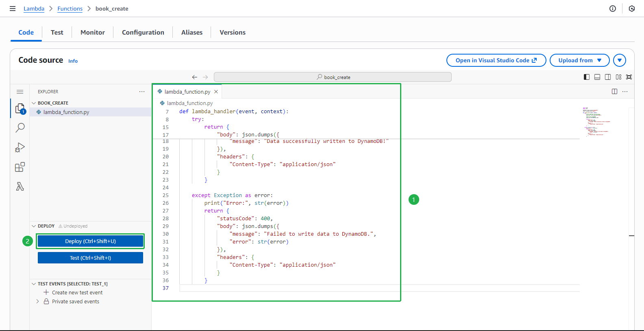Screen dimensions: 644x331
Task: Click lambda_function.py in editor breadcrumb
Action: point(189,103)
